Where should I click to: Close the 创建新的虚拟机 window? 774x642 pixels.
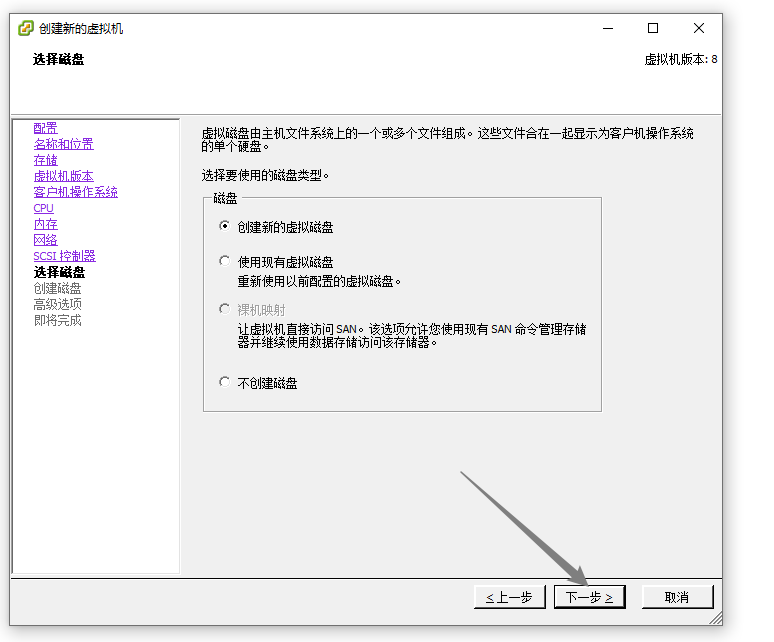tap(698, 29)
